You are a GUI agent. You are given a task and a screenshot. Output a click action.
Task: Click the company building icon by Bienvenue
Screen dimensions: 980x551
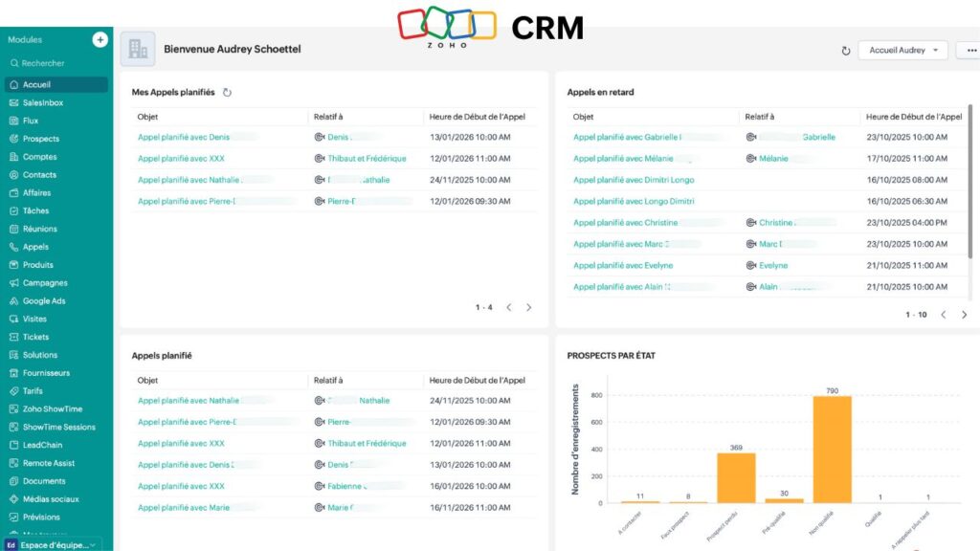pyautogui.click(x=138, y=49)
